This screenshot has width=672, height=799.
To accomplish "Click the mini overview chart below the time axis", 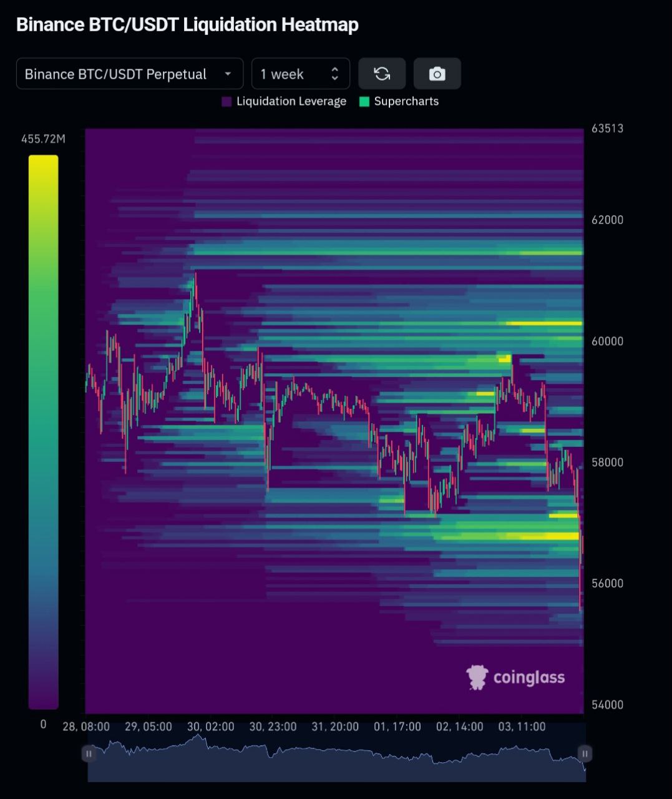I will (337, 758).
